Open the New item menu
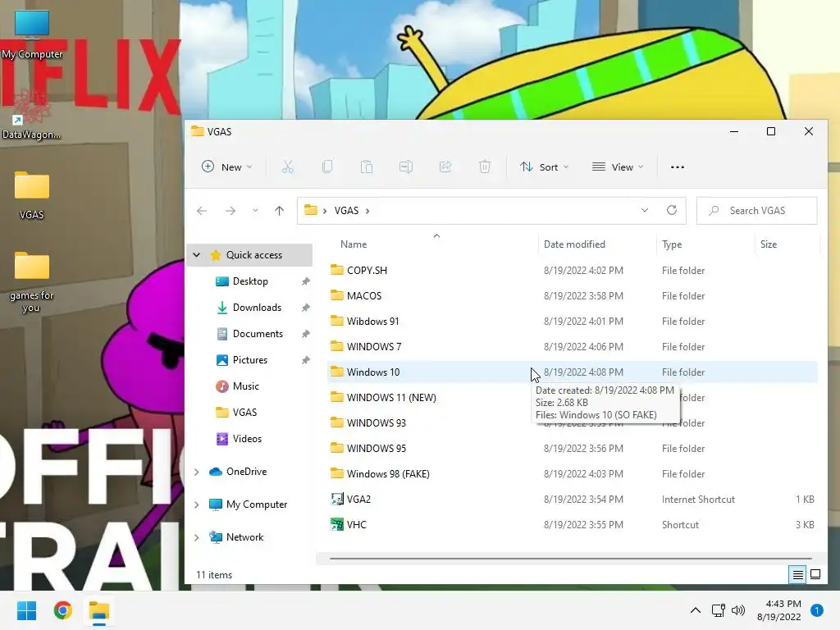 226,167
